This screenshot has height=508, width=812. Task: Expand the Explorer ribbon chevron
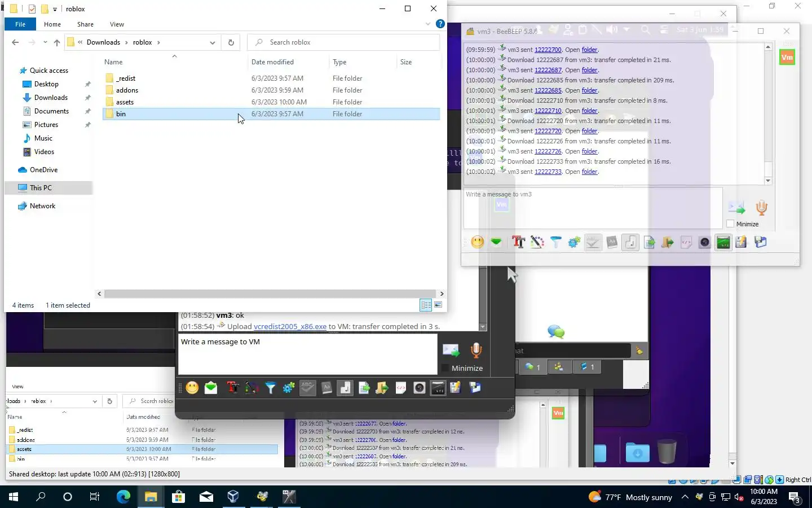pyautogui.click(x=428, y=24)
